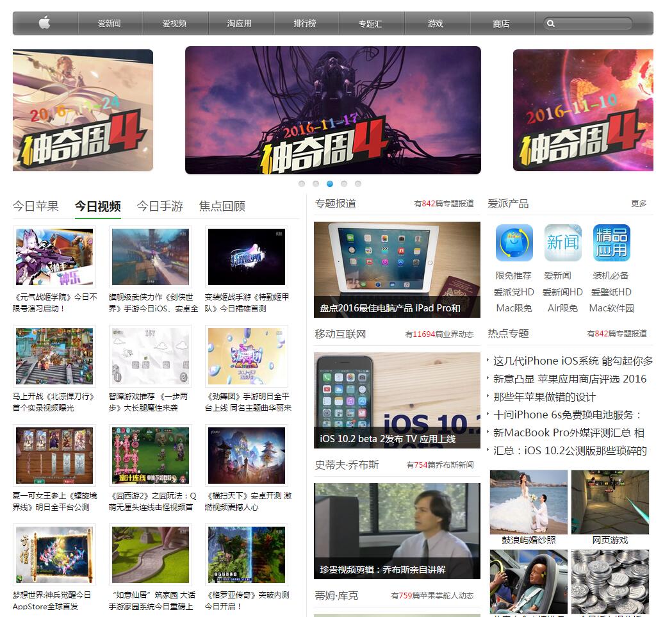Switch to 焦点回顾 tab
This screenshot has width=672, height=617.
222,206
